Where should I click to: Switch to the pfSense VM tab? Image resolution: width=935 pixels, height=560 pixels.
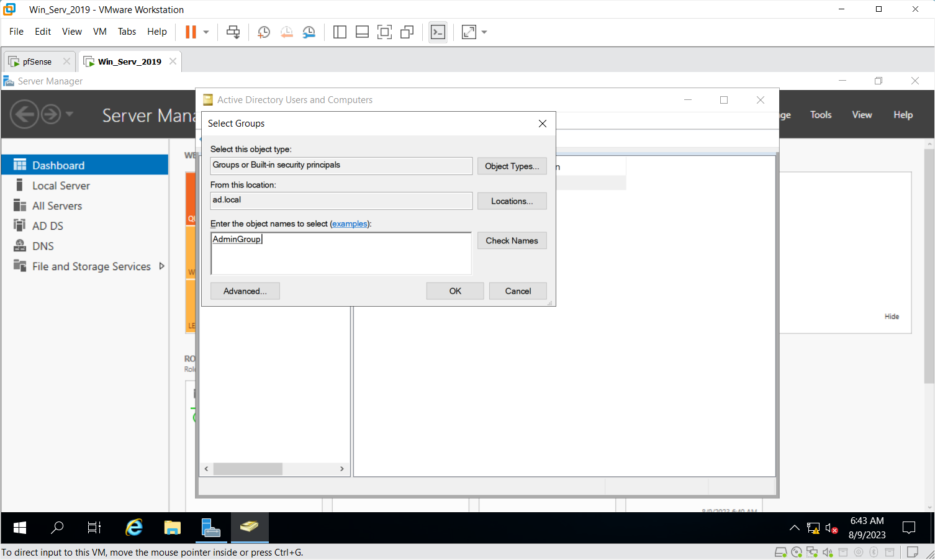(x=37, y=61)
